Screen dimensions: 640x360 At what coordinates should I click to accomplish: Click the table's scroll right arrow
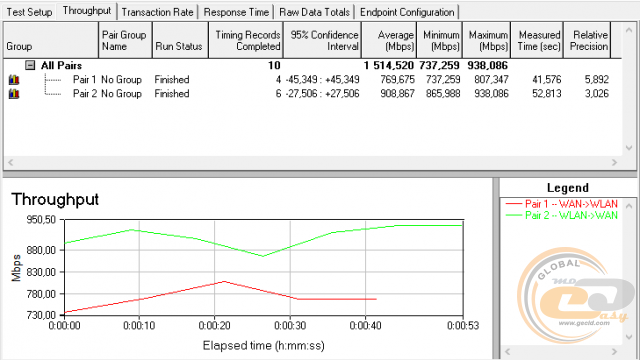(614, 162)
